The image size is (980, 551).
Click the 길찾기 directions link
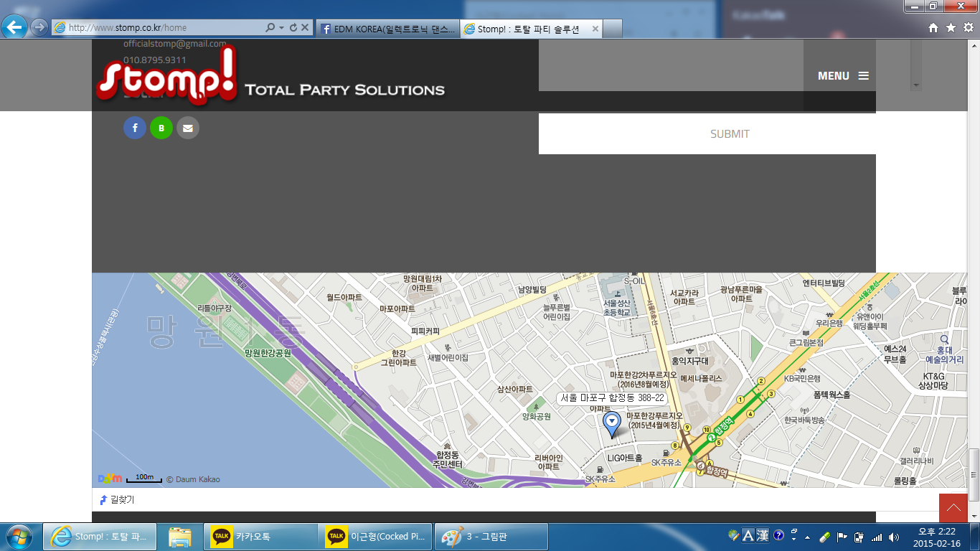117,499
